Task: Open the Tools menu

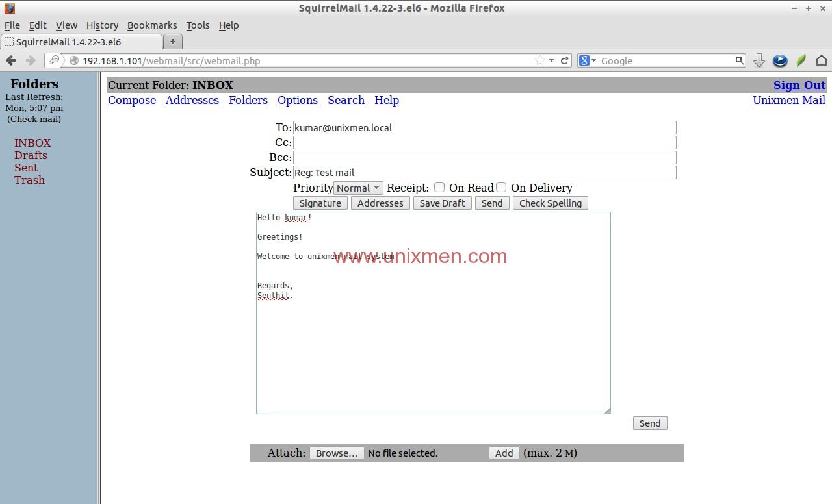Action: coord(198,25)
